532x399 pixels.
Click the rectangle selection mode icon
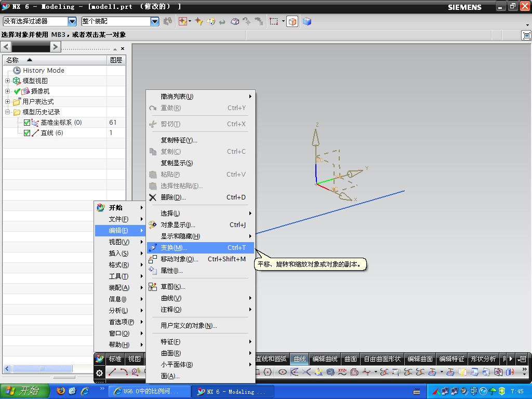coord(273,21)
